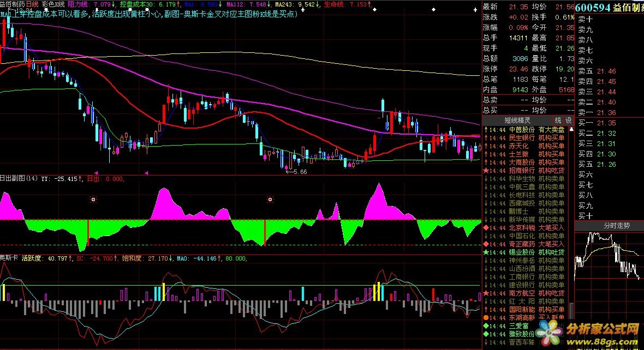
Task: Click the 卖一 price 21.36
Action: click(x=606, y=112)
